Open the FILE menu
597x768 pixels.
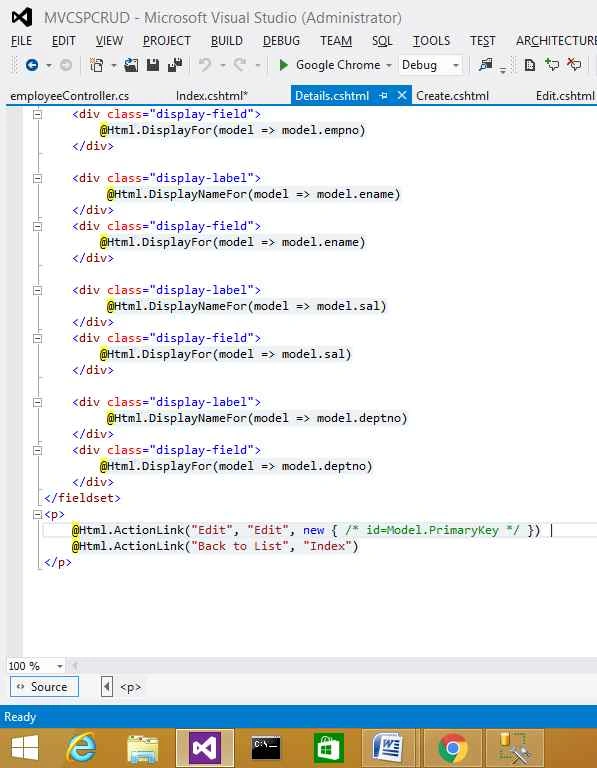pyautogui.click(x=21, y=41)
